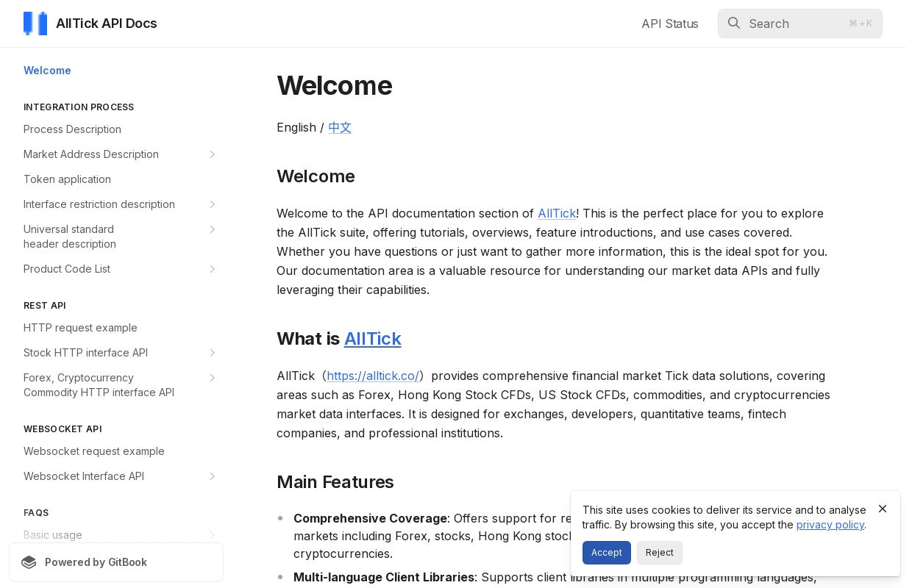Expand Product Code List chevron
This screenshot has height=588, width=912.
tap(212, 269)
